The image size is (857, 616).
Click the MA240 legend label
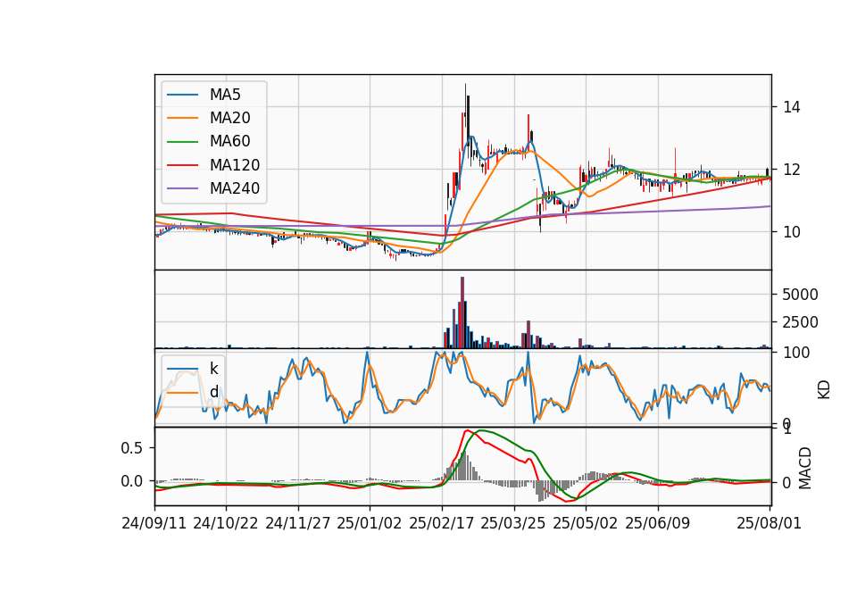235,188
